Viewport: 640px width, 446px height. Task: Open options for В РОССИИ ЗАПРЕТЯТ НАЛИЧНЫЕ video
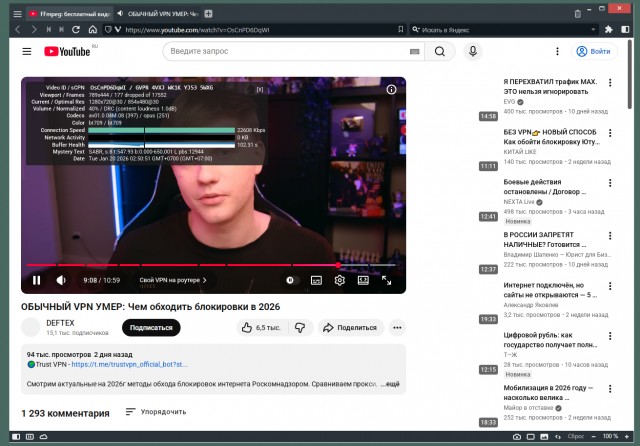point(610,236)
